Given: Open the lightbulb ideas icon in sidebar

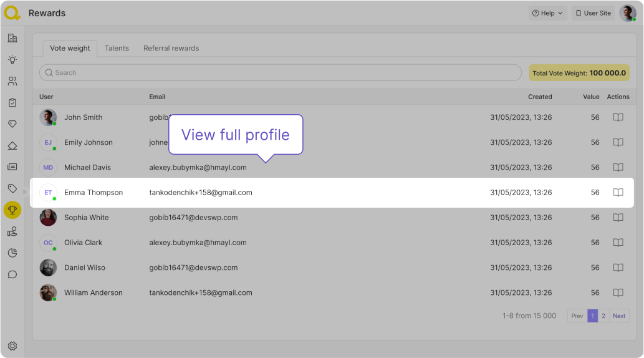Looking at the screenshot, I should pos(12,60).
